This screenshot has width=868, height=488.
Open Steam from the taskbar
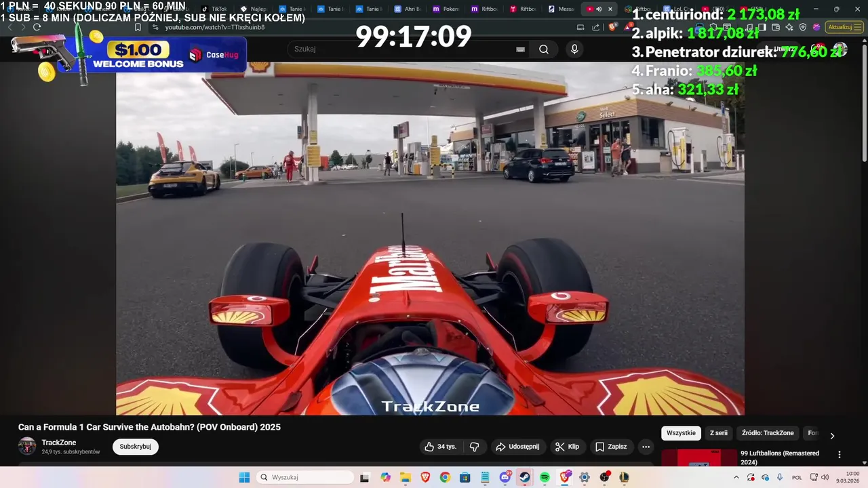click(525, 477)
